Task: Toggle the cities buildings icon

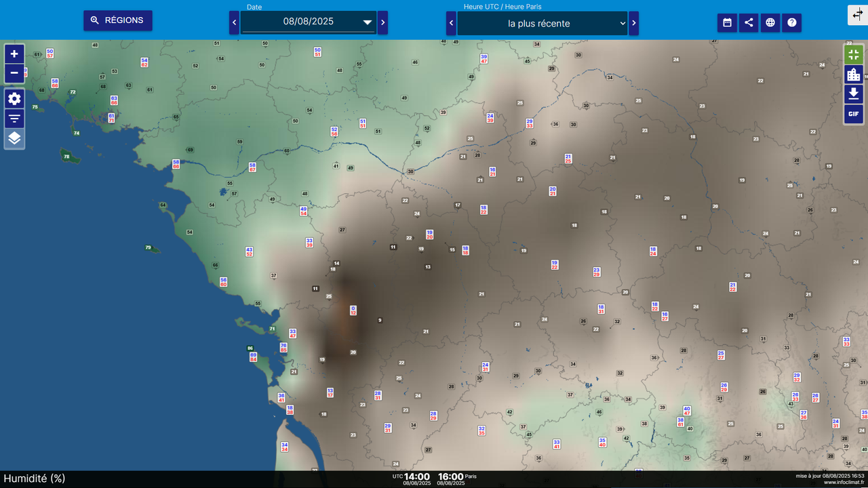Action: tap(853, 74)
